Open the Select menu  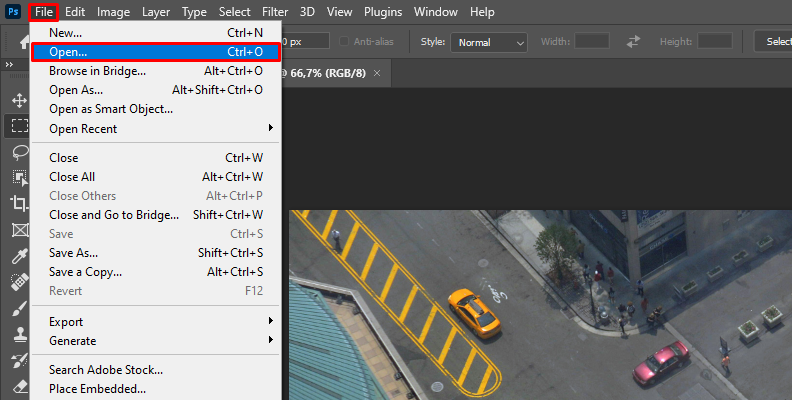coord(234,12)
